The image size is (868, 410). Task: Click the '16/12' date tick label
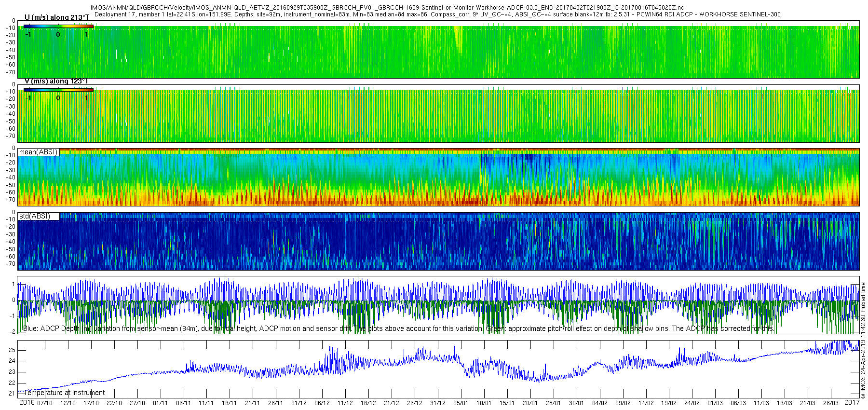point(368,403)
